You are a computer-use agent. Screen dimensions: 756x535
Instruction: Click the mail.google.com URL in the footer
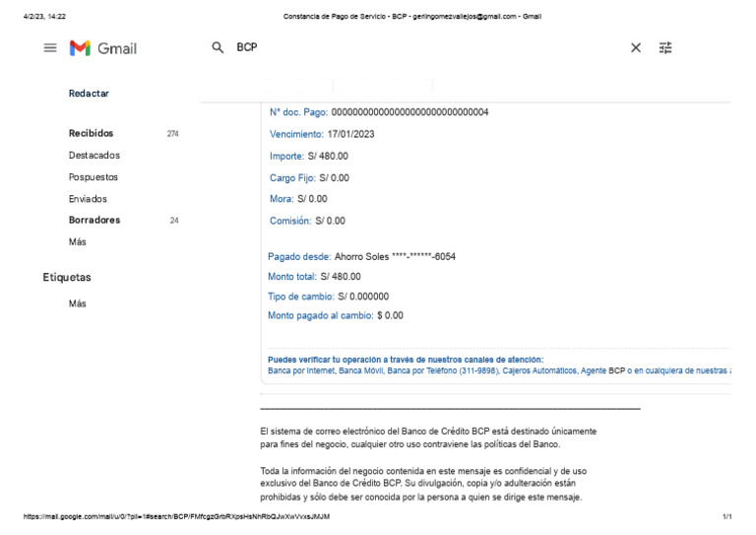point(176,516)
